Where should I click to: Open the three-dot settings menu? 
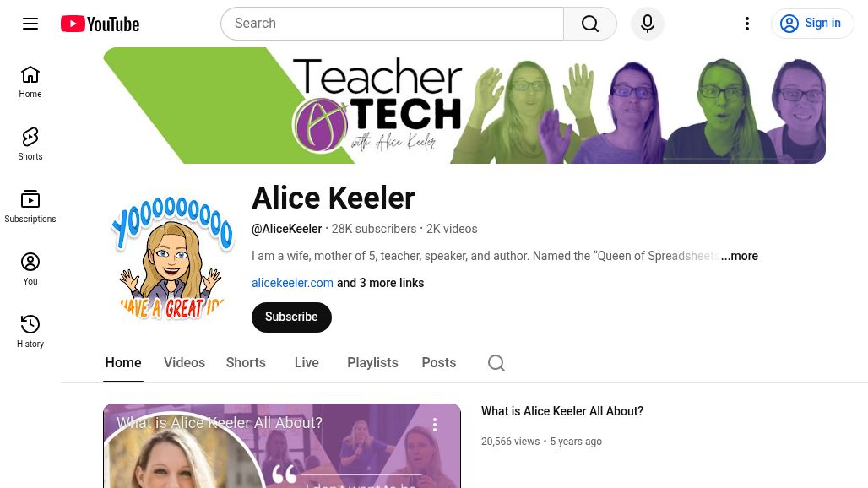point(747,24)
